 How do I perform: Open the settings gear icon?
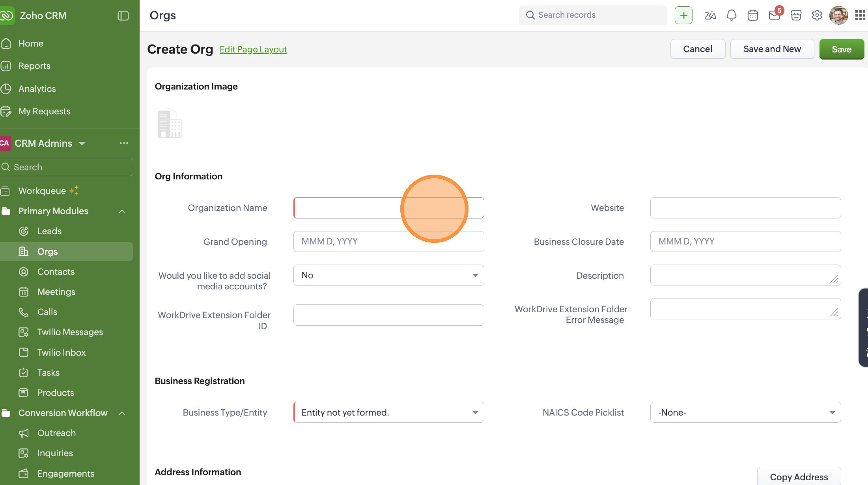pos(817,15)
